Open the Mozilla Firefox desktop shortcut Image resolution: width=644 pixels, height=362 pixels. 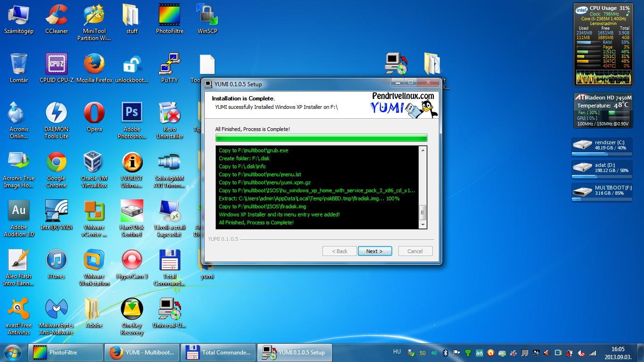point(94,67)
